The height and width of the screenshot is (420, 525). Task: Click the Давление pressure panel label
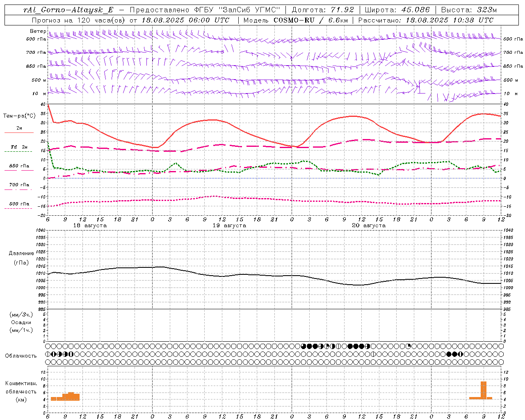21,253
